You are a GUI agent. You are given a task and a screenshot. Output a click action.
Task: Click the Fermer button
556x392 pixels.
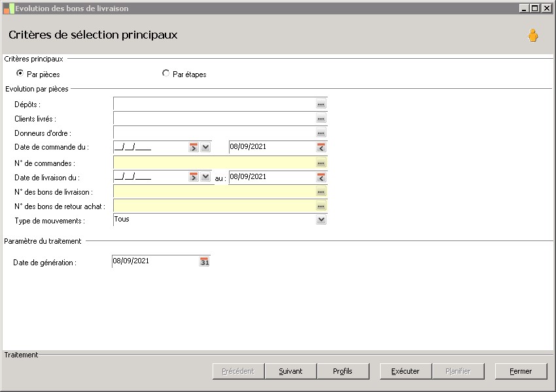click(521, 371)
